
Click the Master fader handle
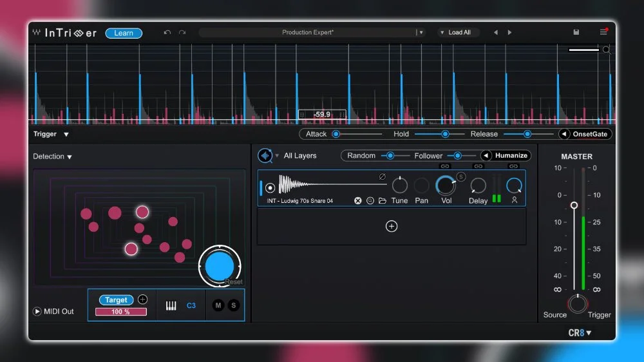(x=574, y=205)
